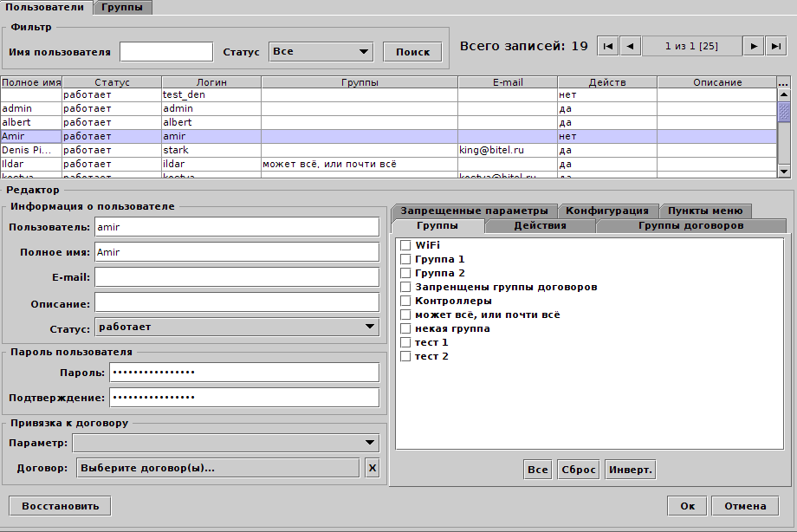Clear selected contract with X button
The image size is (797, 532).
372,468
